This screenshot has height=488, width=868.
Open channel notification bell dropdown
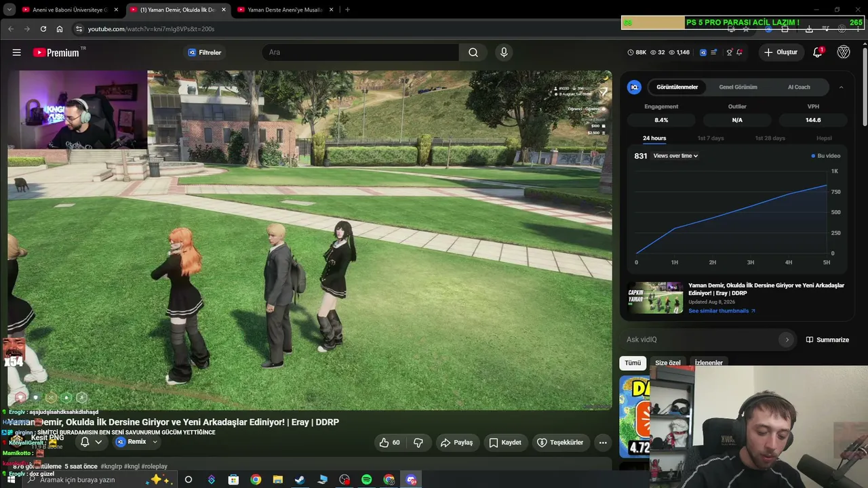(91, 442)
